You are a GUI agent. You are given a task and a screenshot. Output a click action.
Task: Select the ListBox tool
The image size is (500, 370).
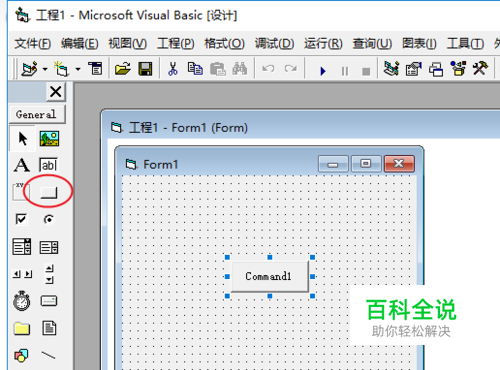coord(49,248)
